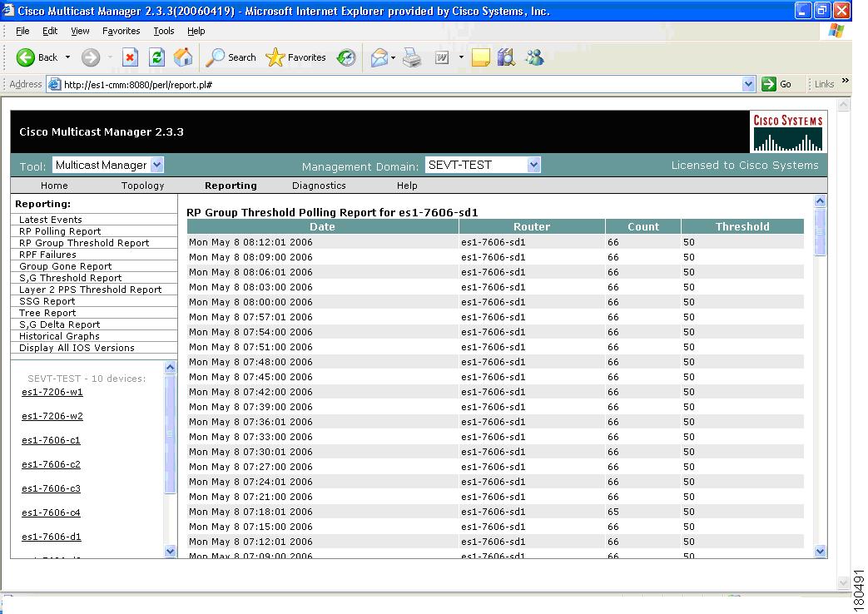868x614 pixels.
Task: Open S,G Threshold Report
Action: tap(70, 278)
